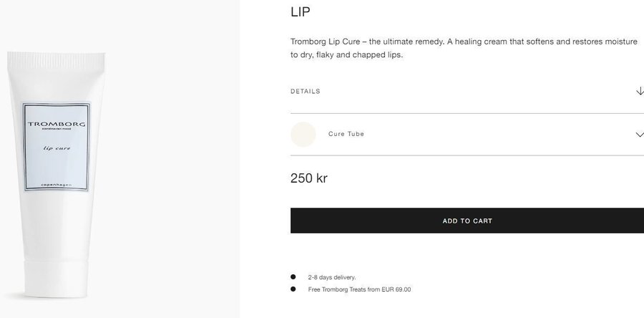Click the 'lip cure' script text on tube
644x318 pixels.
click(x=56, y=149)
